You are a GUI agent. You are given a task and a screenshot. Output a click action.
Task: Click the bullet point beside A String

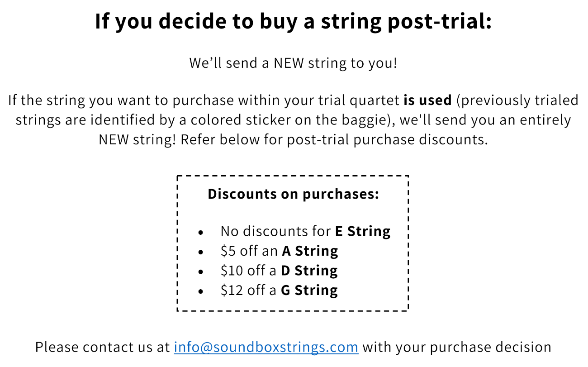point(201,252)
